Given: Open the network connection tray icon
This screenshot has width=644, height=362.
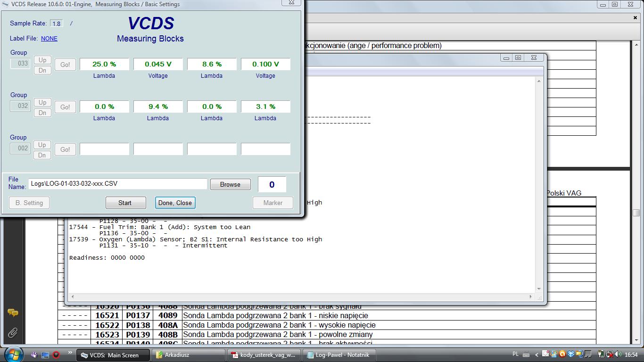Looking at the screenshot, I should pyautogui.click(x=610, y=354).
